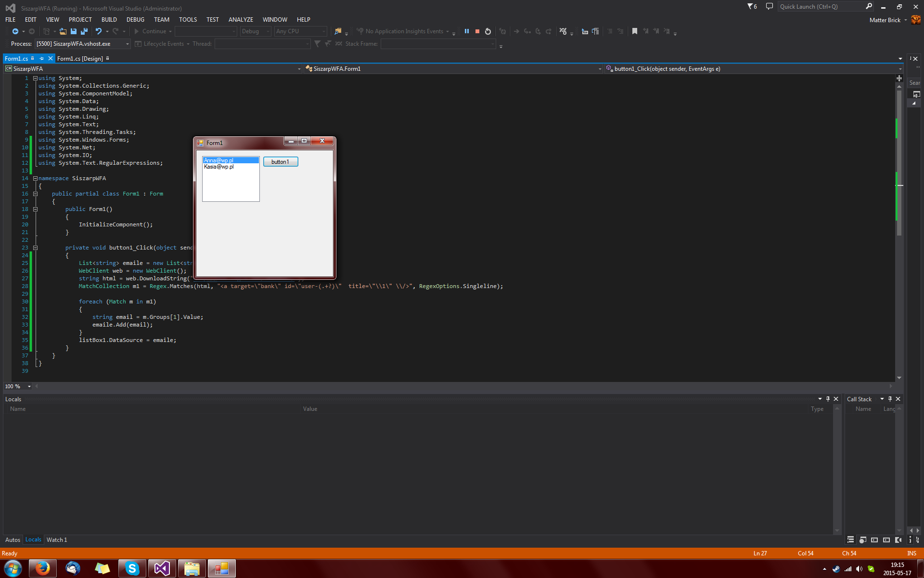This screenshot has width=924, height=578.
Task: Toggle pin on Form1.cs tab
Action: point(42,58)
